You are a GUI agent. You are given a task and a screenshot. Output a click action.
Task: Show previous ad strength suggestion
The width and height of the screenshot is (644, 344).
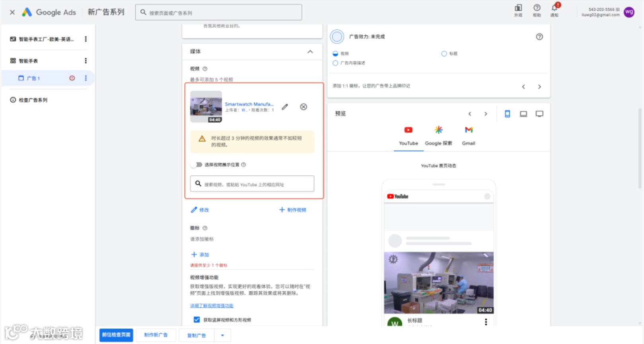pos(523,86)
